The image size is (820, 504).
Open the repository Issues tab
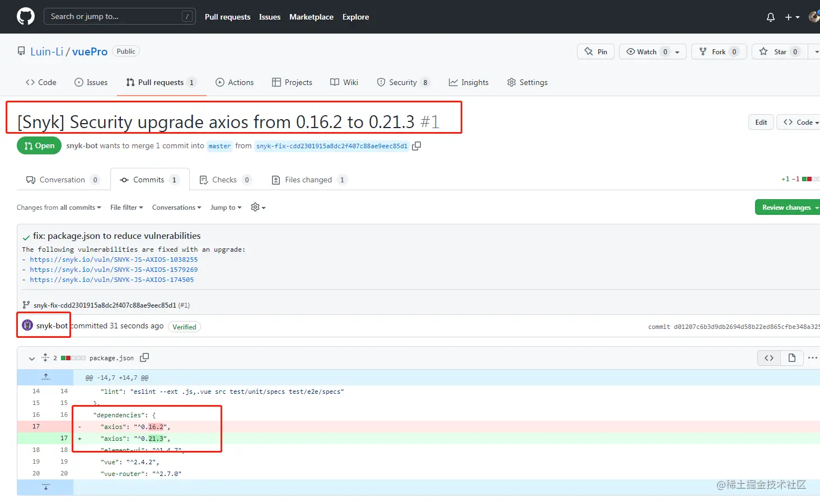[x=91, y=82]
